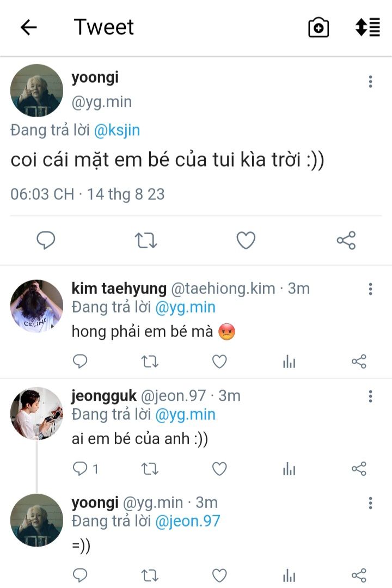Viewport: 392px width, 588px height.
Task: Like jeongguk's reply with heart
Action: [219, 469]
